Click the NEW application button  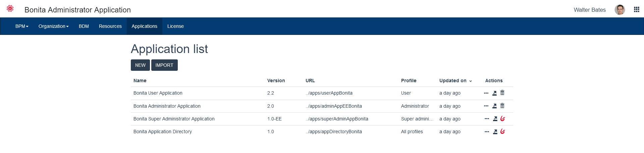(x=140, y=65)
